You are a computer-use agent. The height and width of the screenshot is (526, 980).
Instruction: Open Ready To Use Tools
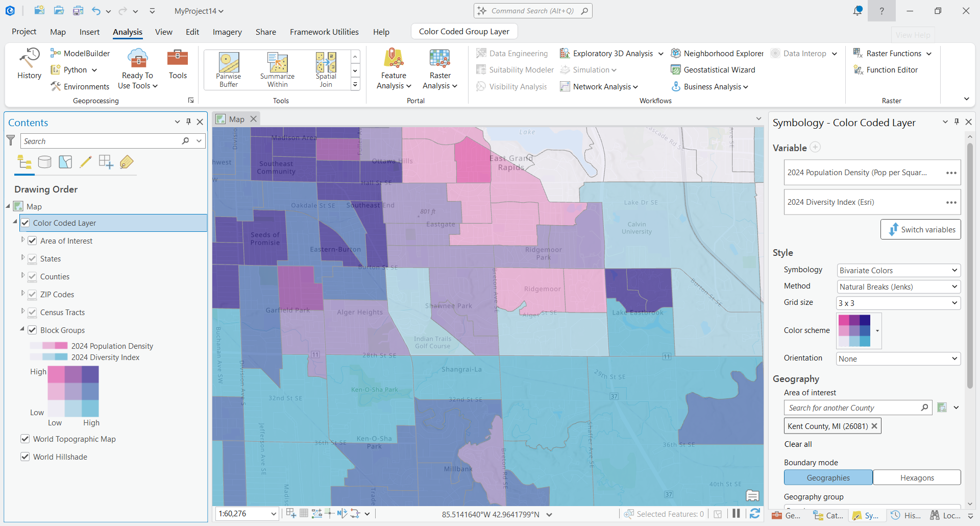coord(138,69)
